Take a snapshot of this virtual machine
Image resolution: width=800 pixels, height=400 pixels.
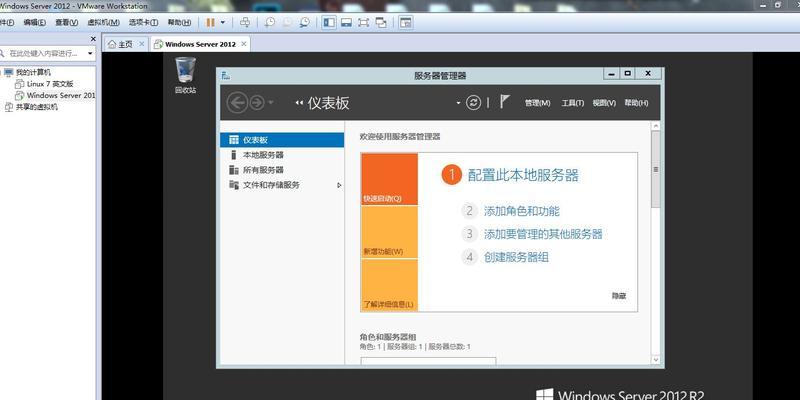click(270, 22)
